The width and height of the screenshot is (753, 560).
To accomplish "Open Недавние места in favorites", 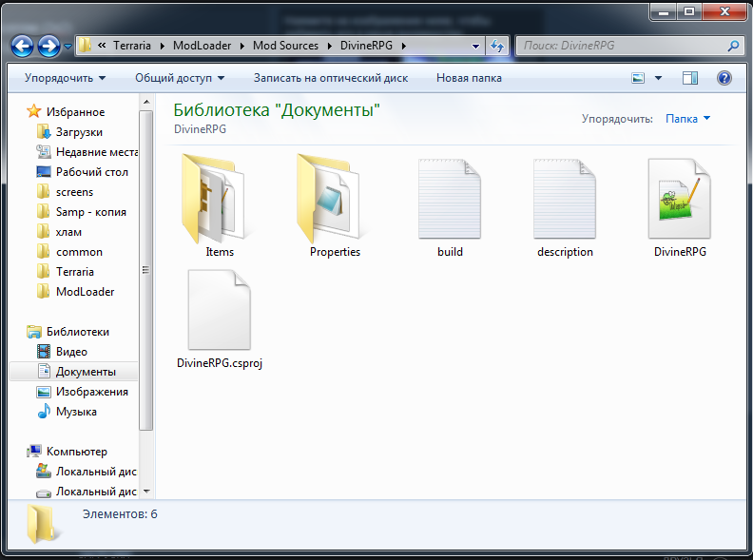I will (x=87, y=152).
